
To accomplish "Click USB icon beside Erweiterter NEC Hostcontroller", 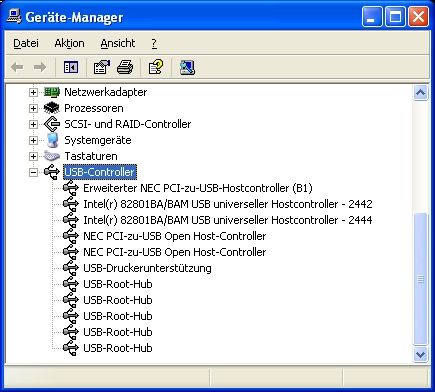I will [71, 188].
